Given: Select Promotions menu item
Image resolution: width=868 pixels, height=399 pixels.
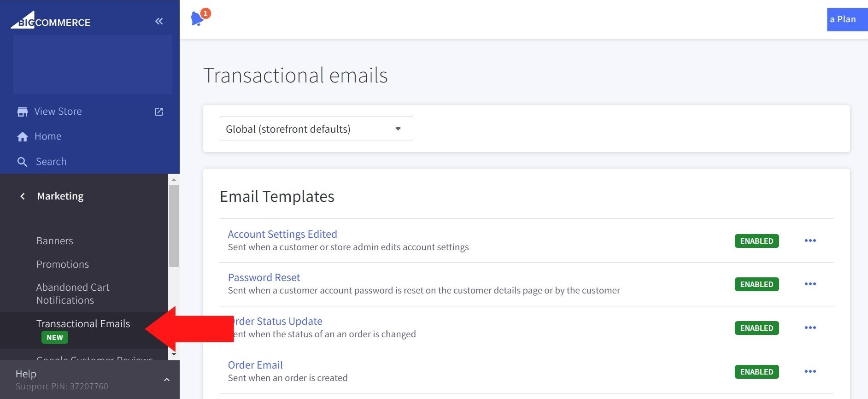Looking at the screenshot, I should [x=63, y=264].
